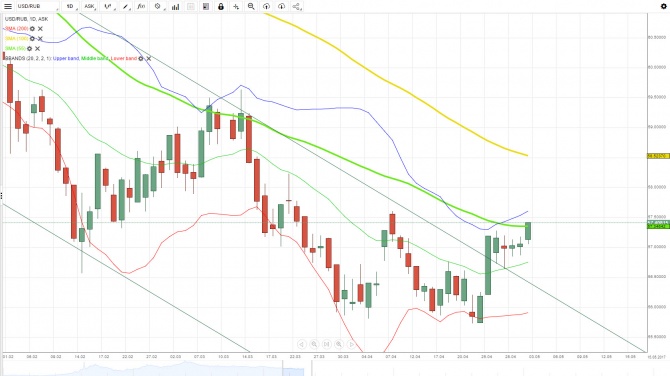670x376 pixels.
Task: Open SMA (200) settings gear
Action: [x=32, y=29]
